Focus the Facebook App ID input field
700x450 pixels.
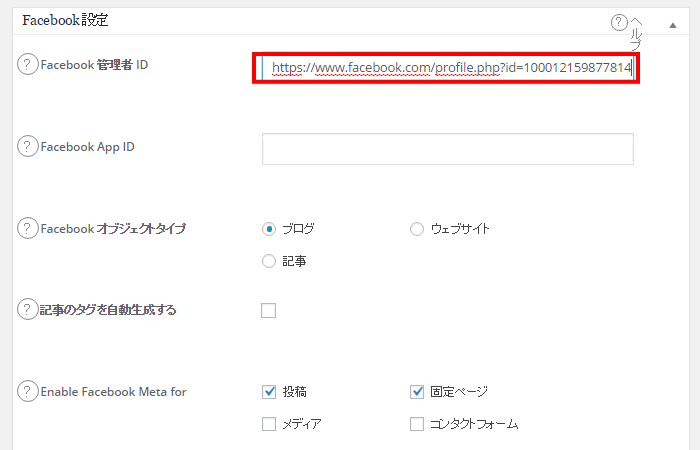pyautogui.click(x=448, y=149)
